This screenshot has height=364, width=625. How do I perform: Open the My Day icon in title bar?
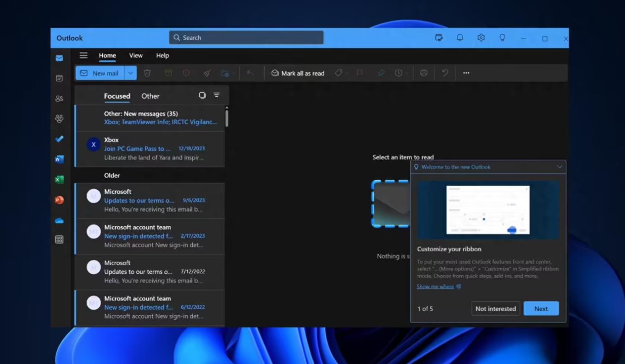[439, 38]
